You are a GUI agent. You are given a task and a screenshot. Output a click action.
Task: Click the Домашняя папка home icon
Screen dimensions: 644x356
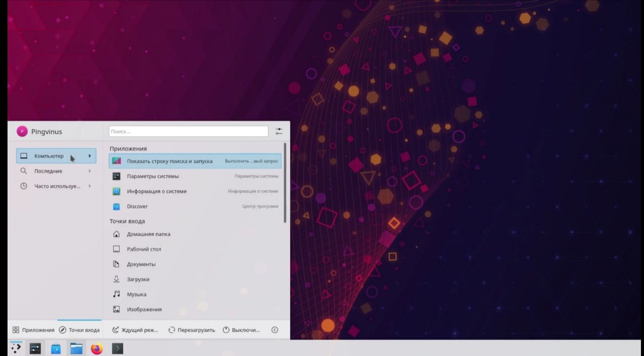pyautogui.click(x=117, y=234)
